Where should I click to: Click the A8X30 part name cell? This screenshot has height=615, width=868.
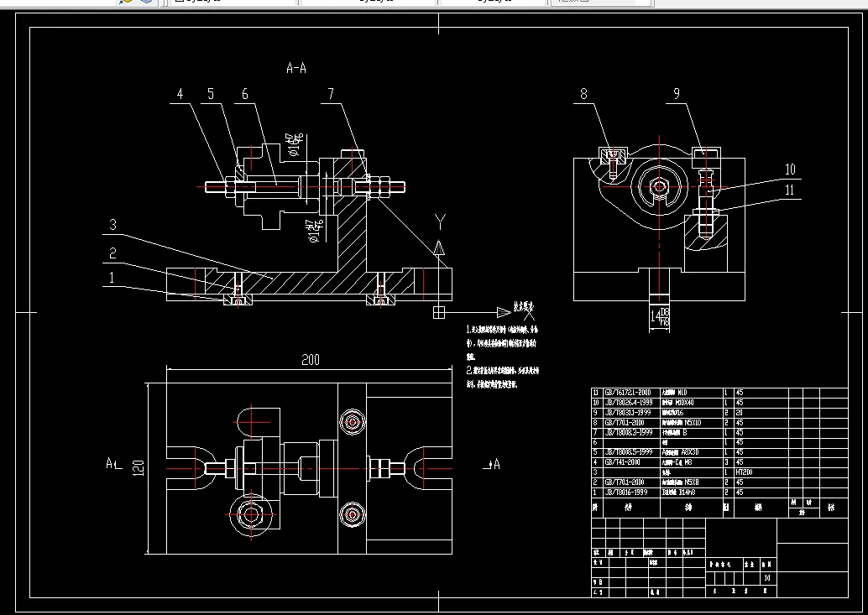(x=680, y=452)
